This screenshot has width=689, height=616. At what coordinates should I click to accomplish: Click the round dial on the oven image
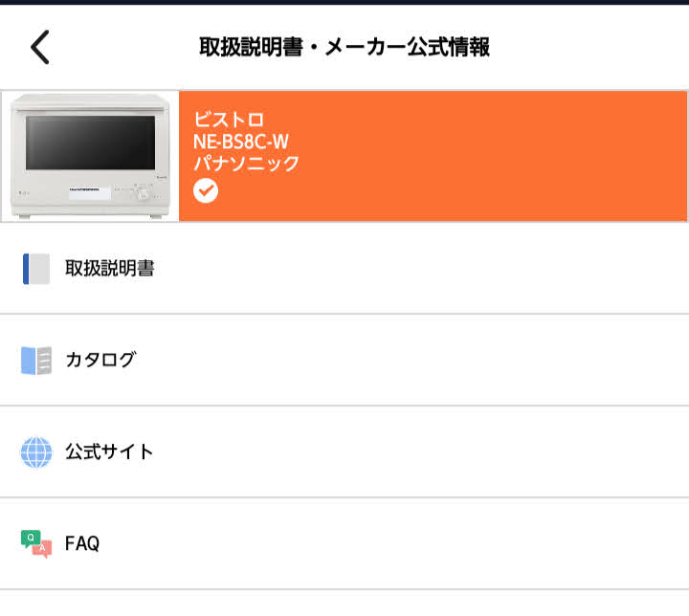(143, 194)
